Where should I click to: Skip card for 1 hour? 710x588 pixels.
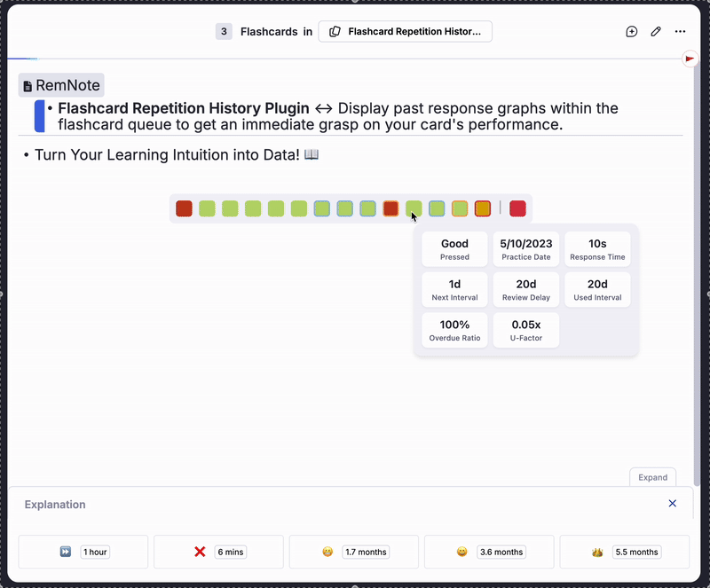coord(83,552)
